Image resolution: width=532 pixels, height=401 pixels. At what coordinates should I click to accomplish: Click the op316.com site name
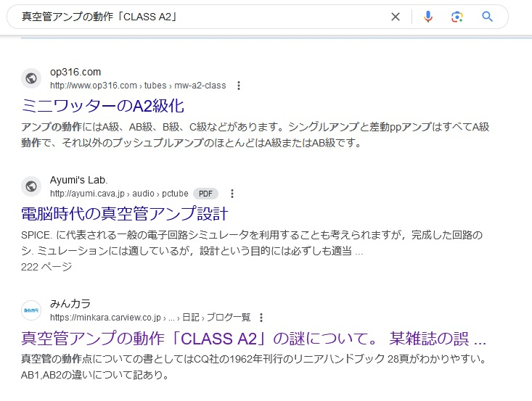[75, 72]
